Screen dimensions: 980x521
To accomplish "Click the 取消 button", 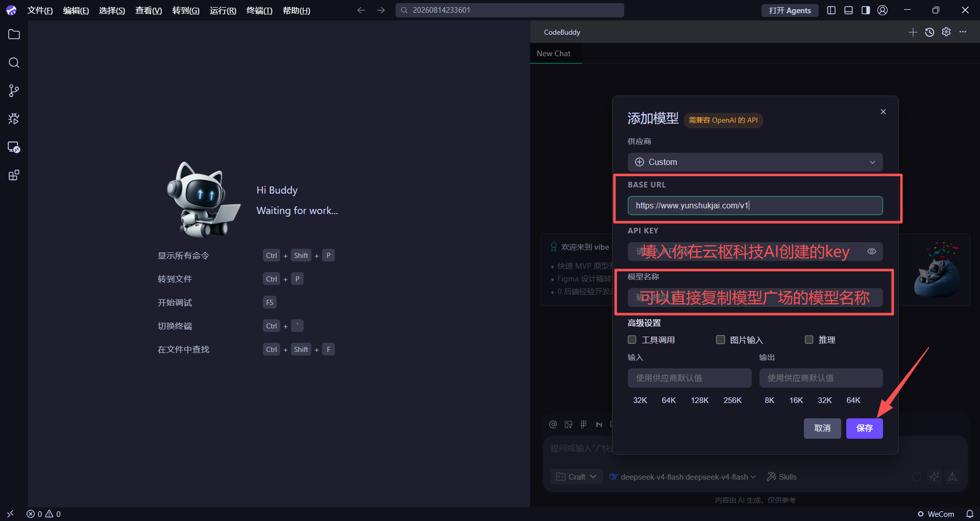I will tap(822, 429).
